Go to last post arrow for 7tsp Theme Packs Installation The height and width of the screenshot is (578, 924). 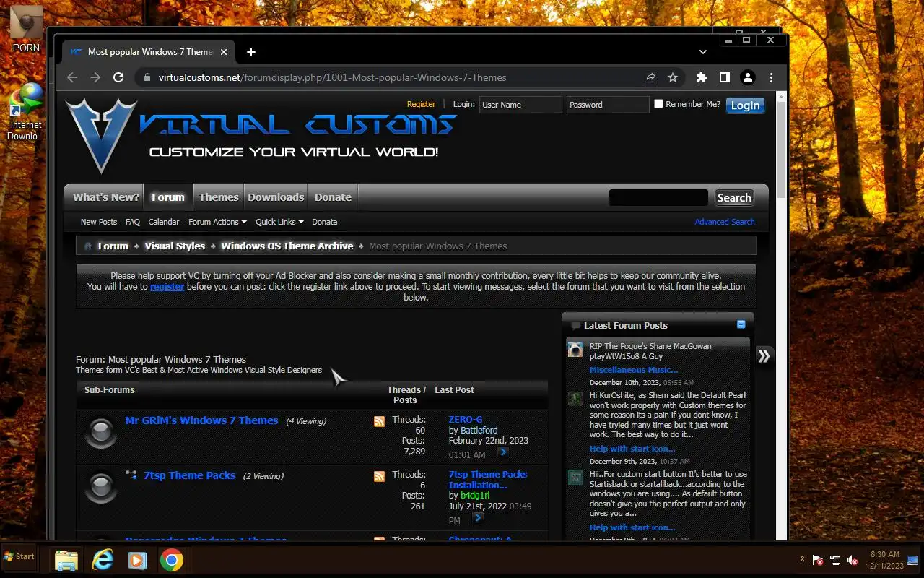click(478, 517)
